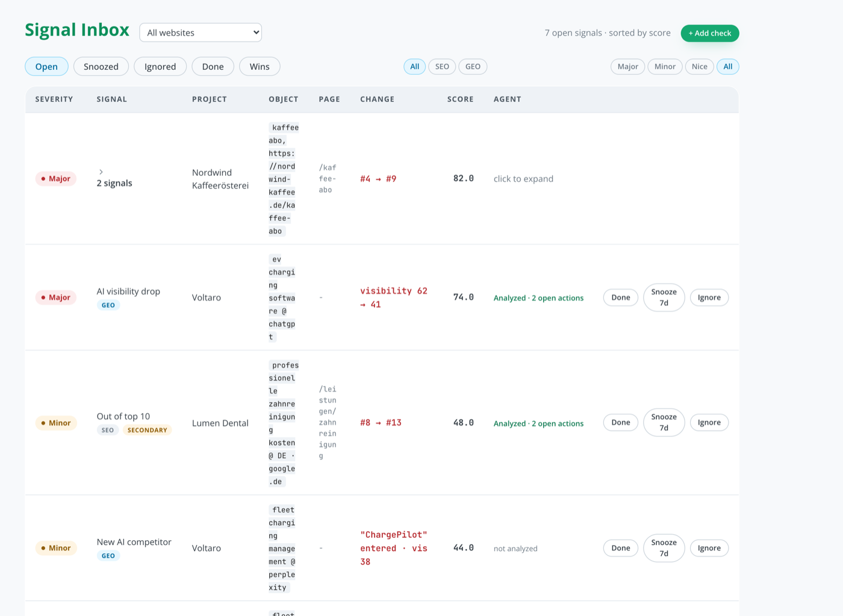Snooze AI visibility drop for 7d
Screen dimensions: 843x616
(664, 297)
